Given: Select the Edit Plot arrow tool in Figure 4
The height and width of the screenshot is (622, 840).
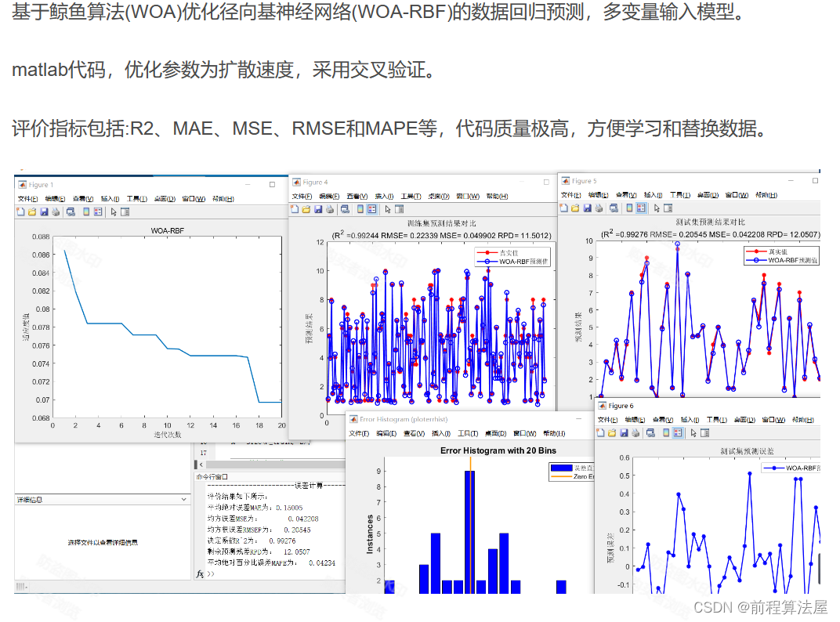Looking at the screenshot, I should [x=387, y=210].
